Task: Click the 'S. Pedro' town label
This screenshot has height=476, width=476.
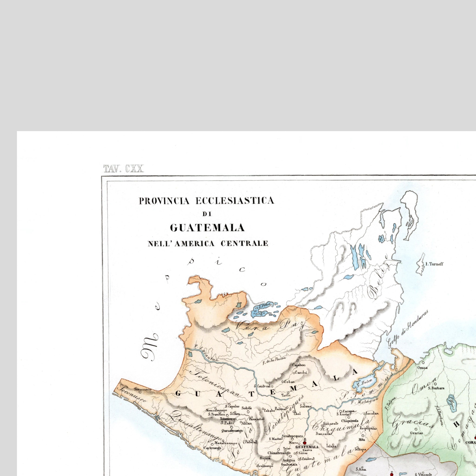Action: click(x=227, y=423)
